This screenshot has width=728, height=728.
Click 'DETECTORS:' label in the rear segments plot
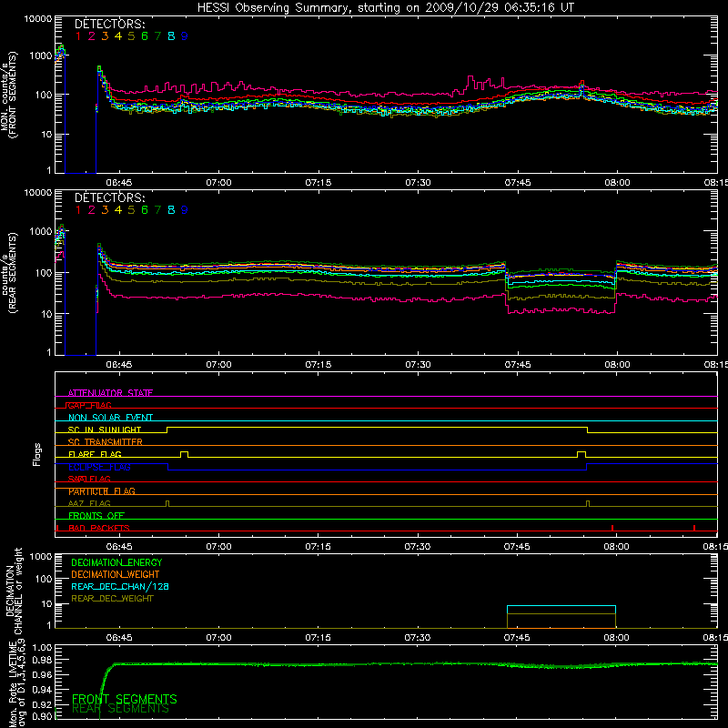click(x=109, y=197)
